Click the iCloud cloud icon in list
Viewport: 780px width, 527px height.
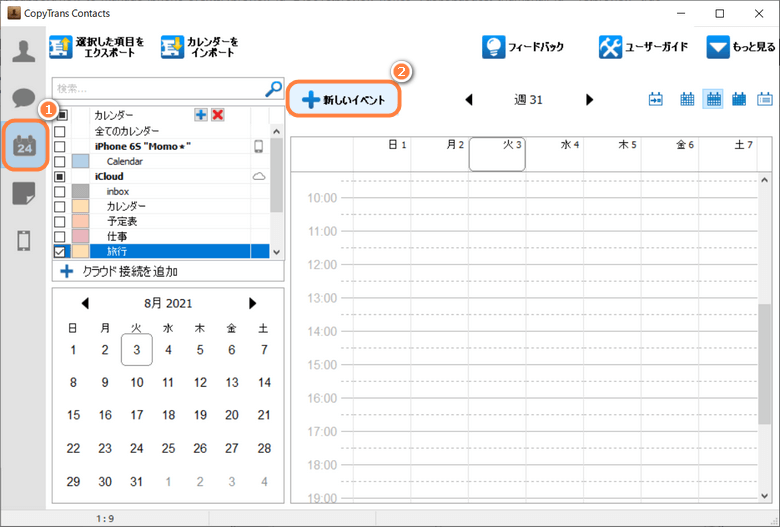pyautogui.click(x=259, y=176)
